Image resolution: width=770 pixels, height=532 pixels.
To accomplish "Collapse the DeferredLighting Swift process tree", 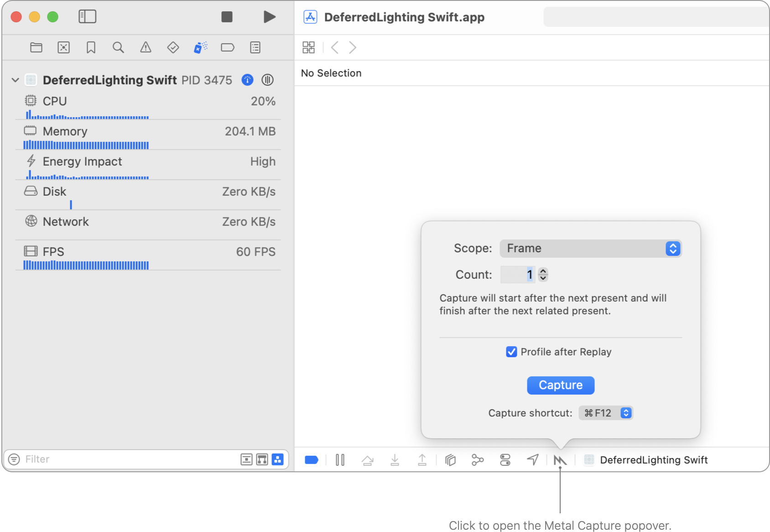I will (15, 80).
